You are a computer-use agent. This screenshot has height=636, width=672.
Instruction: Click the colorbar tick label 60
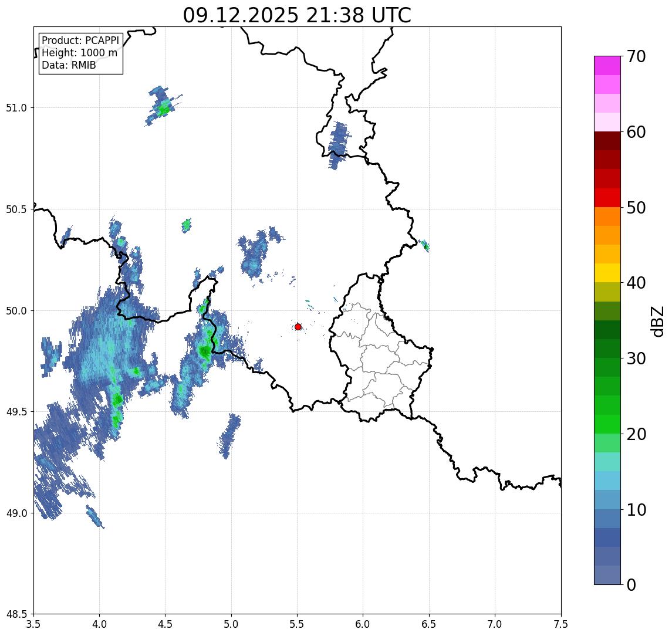pos(636,133)
